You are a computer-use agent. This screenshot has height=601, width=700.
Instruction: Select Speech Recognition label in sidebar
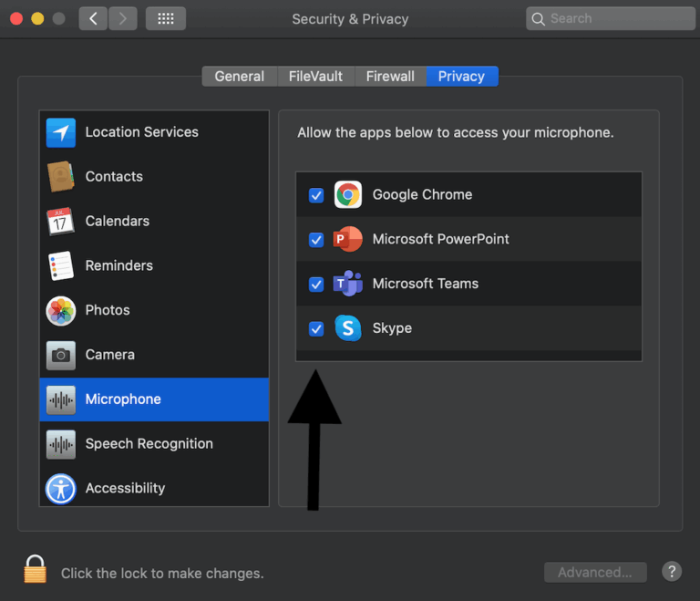[x=149, y=444]
